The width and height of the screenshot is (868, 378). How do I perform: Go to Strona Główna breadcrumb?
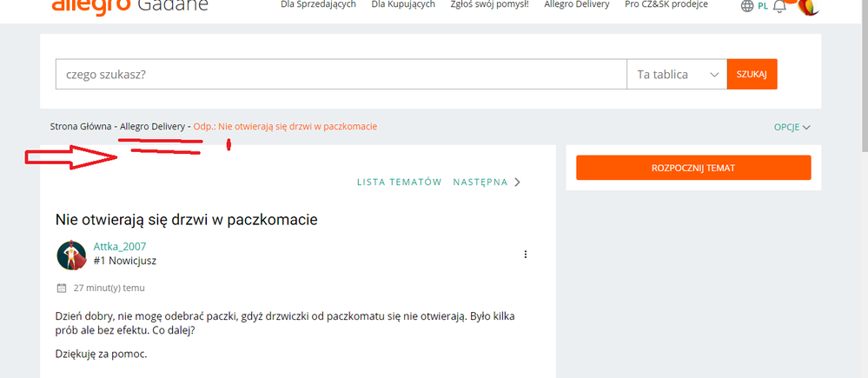coord(81,127)
